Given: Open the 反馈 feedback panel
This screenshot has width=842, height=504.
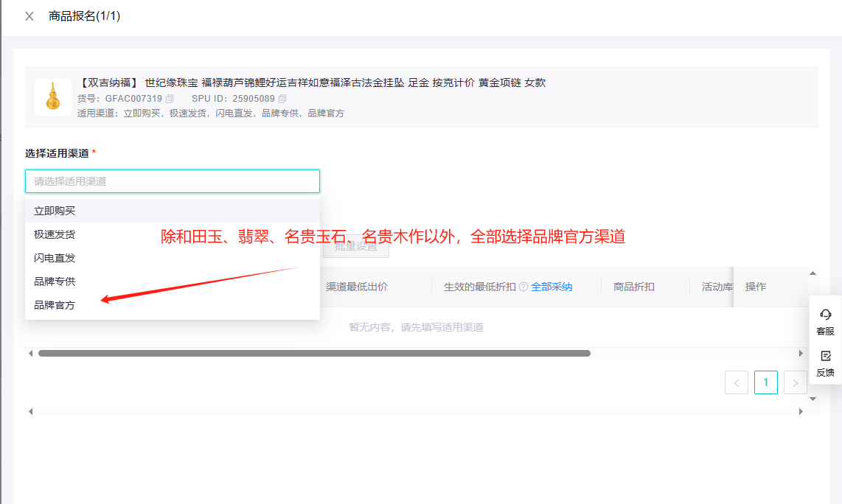Looking at the screenshot, I should [x=825, y=363].
